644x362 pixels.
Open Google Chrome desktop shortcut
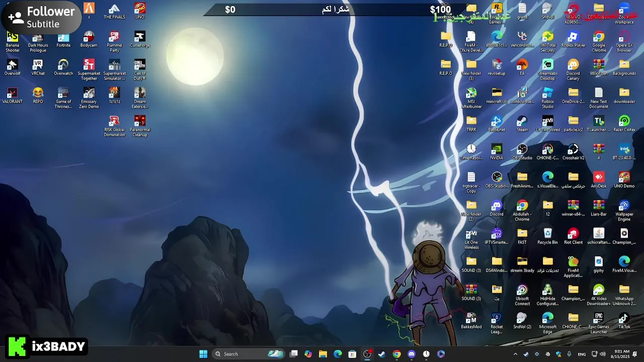(x=599, y=42)
